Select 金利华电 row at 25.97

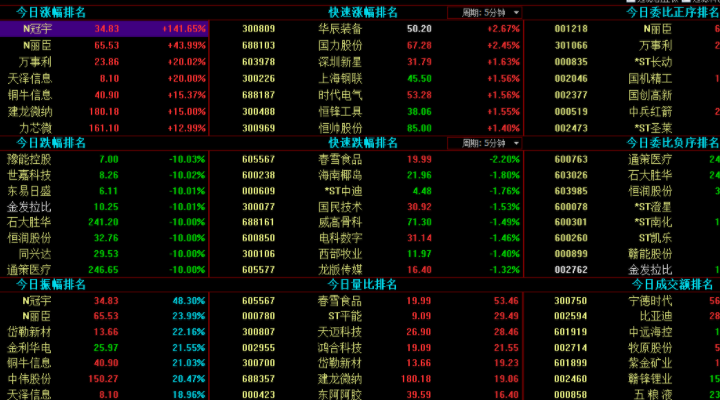(x=104, y=348)
